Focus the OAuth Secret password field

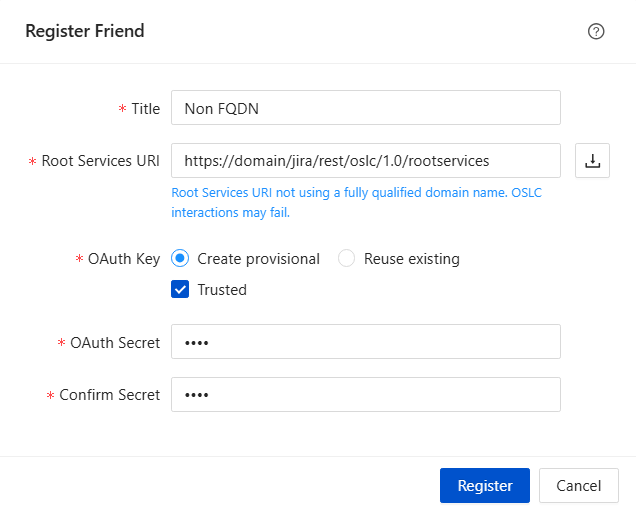click(365, 342)
